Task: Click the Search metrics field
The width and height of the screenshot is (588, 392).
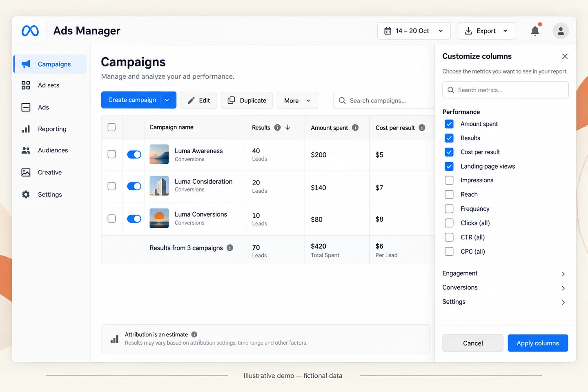Action: pyautogui.click(x=505, y=90)
